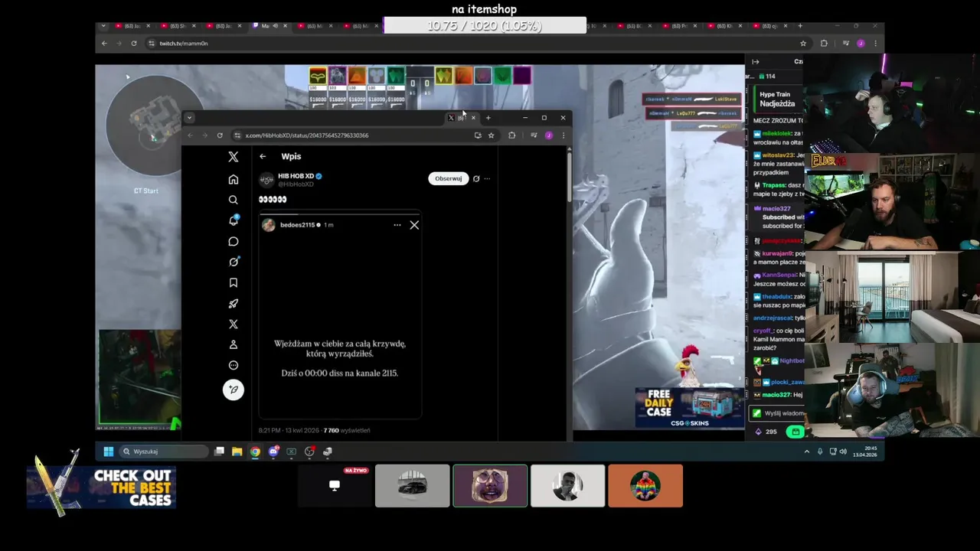Click the x.com address bar URL
Screen dimensions: 980x551
point(307,135)
